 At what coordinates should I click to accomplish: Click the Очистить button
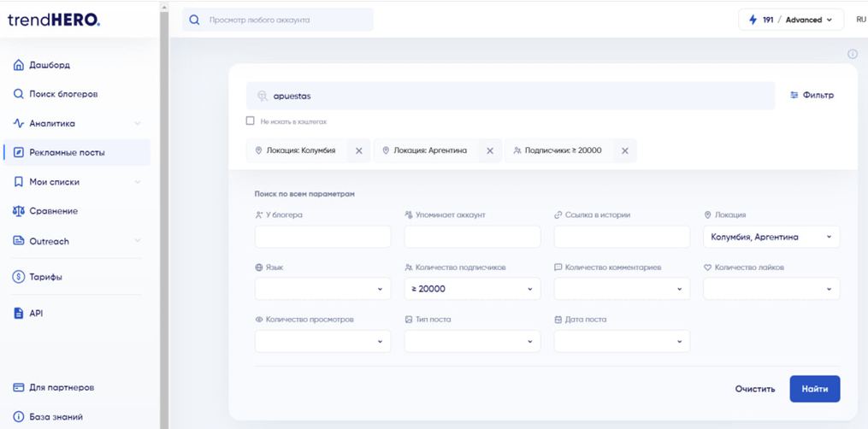tap(754, 389)
